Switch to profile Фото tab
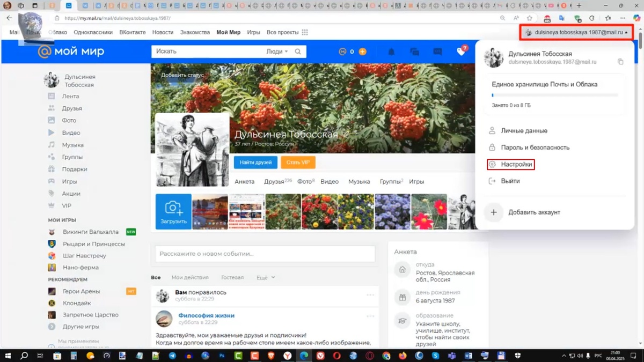The height and width of the screenshot is (362, 644). coord(305,182)
